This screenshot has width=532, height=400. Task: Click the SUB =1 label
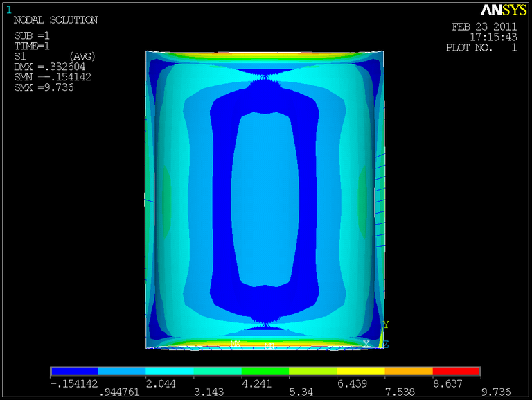pyautogui.click(x=32, y=35)
